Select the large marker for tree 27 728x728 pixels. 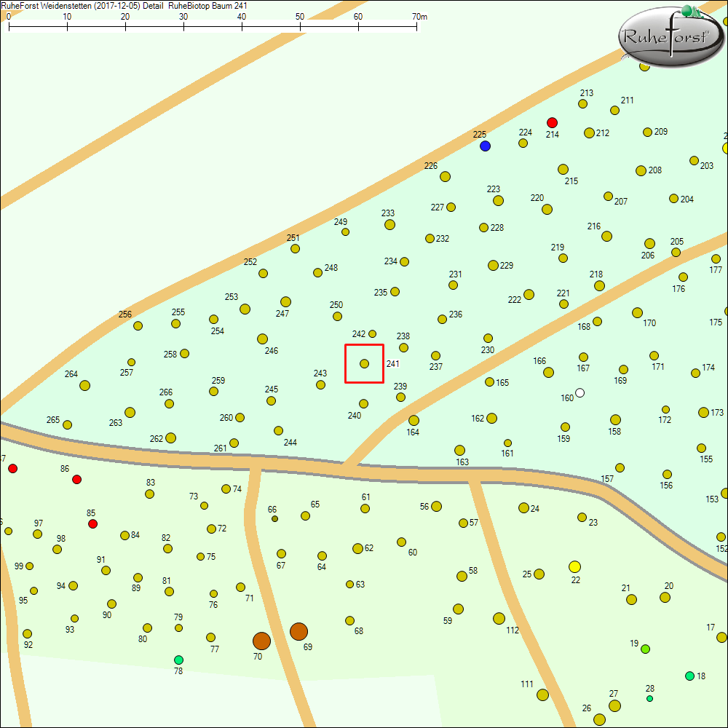[x=614, y=705]
